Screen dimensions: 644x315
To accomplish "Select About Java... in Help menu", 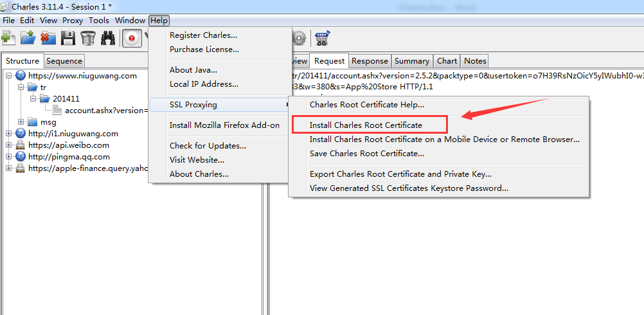I will click(193, 70).
